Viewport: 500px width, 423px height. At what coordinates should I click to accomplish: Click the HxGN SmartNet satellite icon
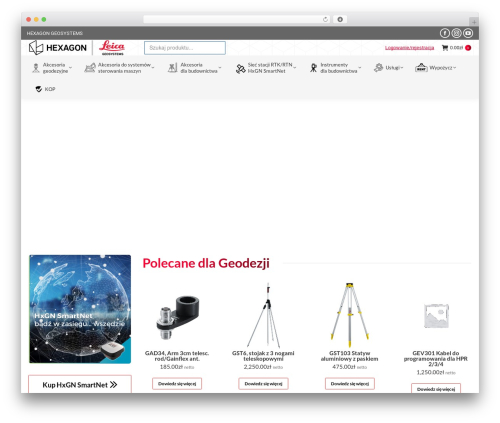(x=240, y=69)
